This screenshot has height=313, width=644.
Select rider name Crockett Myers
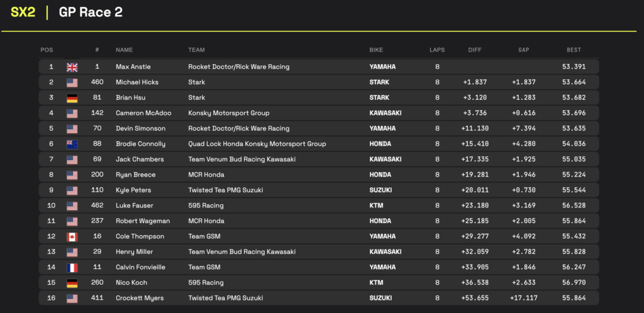point(140,299)
